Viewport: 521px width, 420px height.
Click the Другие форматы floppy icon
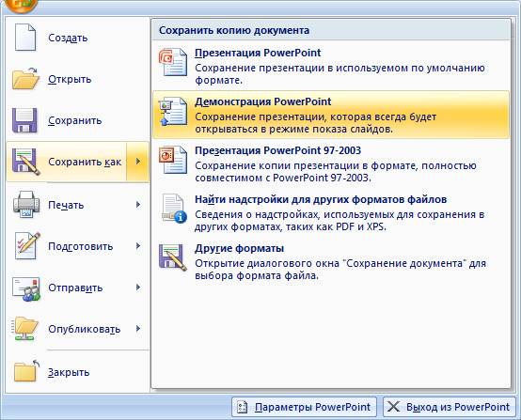[x=172, y=257]
